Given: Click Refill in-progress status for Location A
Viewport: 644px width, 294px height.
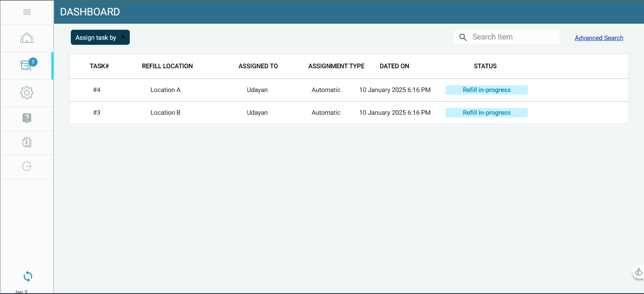Looking at the screenshot, I should tap(486, 90).
